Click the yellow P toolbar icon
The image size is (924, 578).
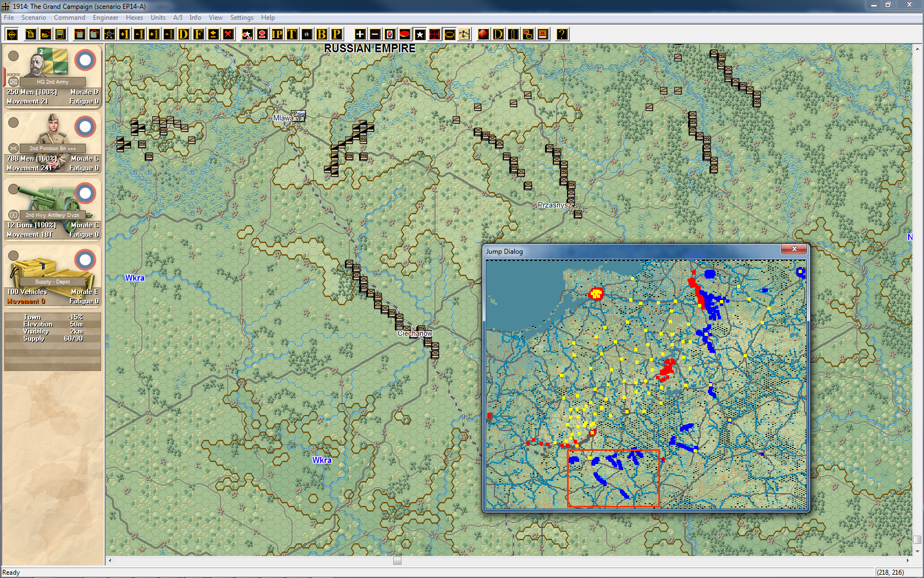tap(337, 34)
